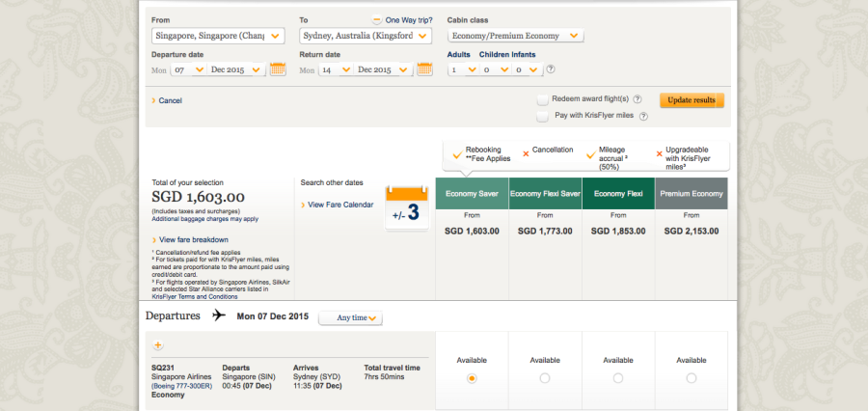Select Economy Flexi Saver fare for SQ231
The image size is (868, 411).
click(x=545, y=378)
